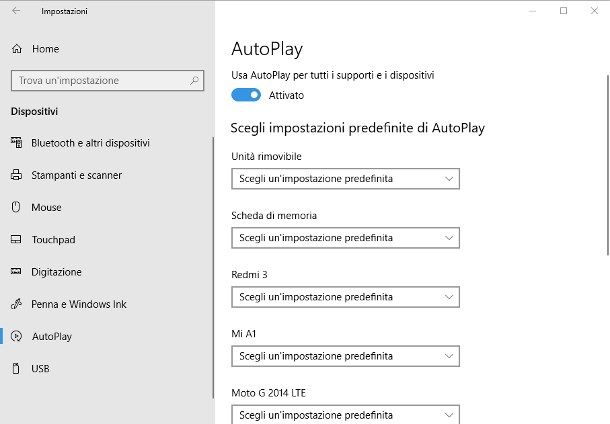Click the USB icon in sidebar
Viewport: 610px width, 424px height.
pyautogui.click(x=16, y=368)
